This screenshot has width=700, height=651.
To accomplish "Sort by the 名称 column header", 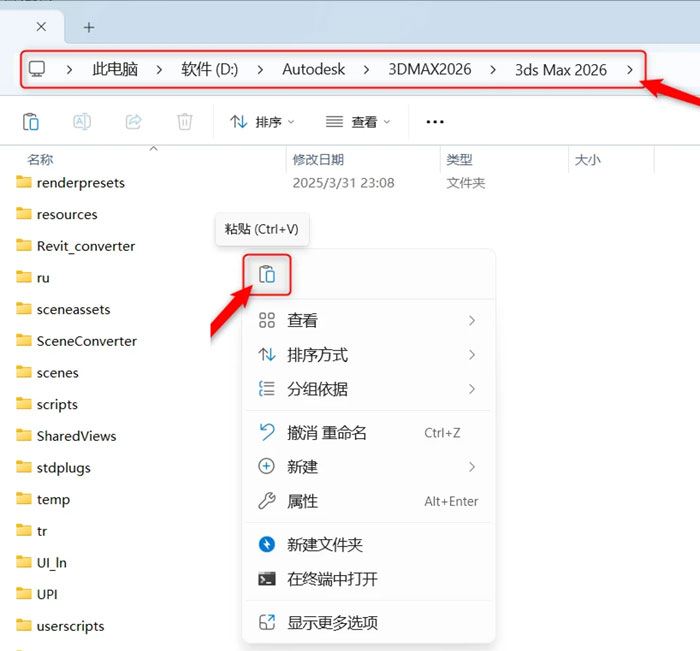I will coord(40,159).
